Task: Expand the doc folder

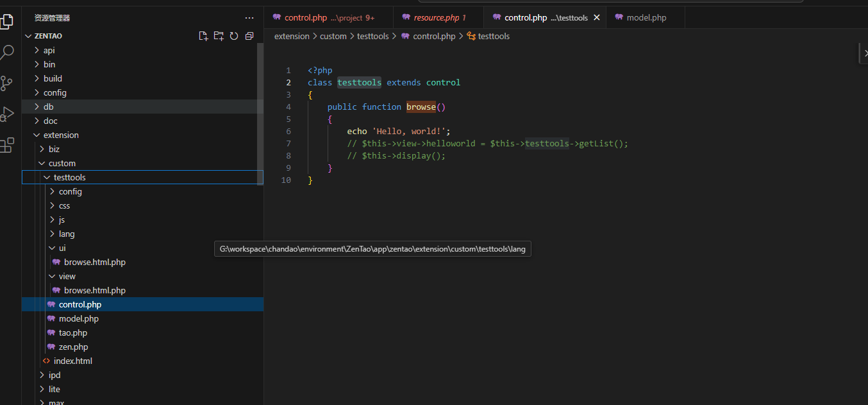Action: pos(37,121)
